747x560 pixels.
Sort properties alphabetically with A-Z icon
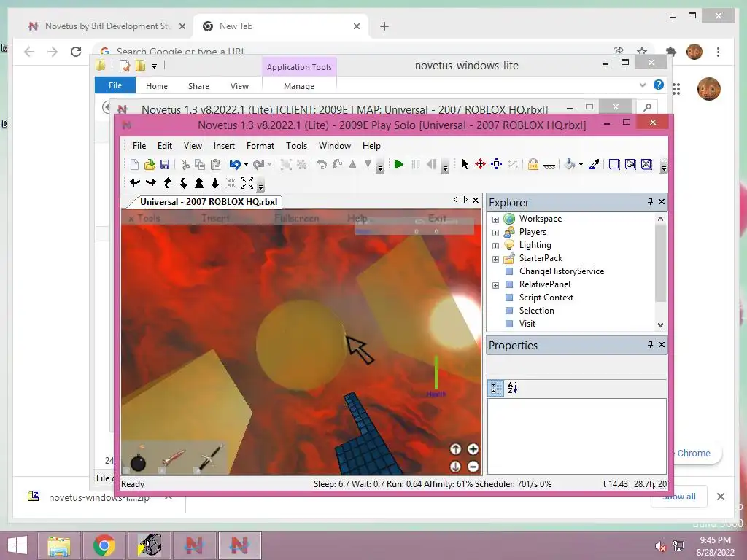(x=513, y=388)
